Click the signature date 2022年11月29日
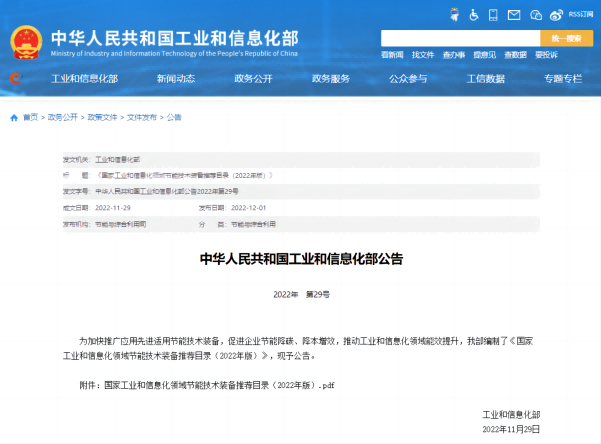The height and width of the screenshot is (444, 601). [x=511, y=429]
